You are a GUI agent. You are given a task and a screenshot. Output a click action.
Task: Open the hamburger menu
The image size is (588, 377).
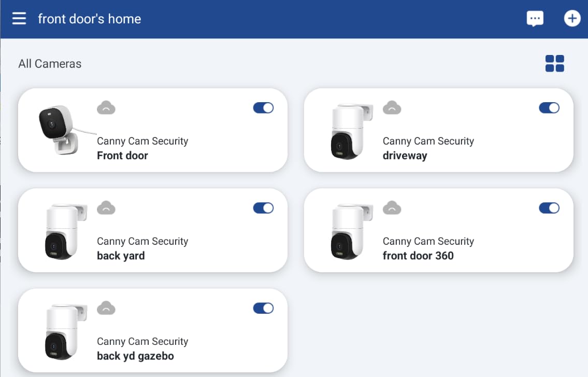click(x=19, y=18)
